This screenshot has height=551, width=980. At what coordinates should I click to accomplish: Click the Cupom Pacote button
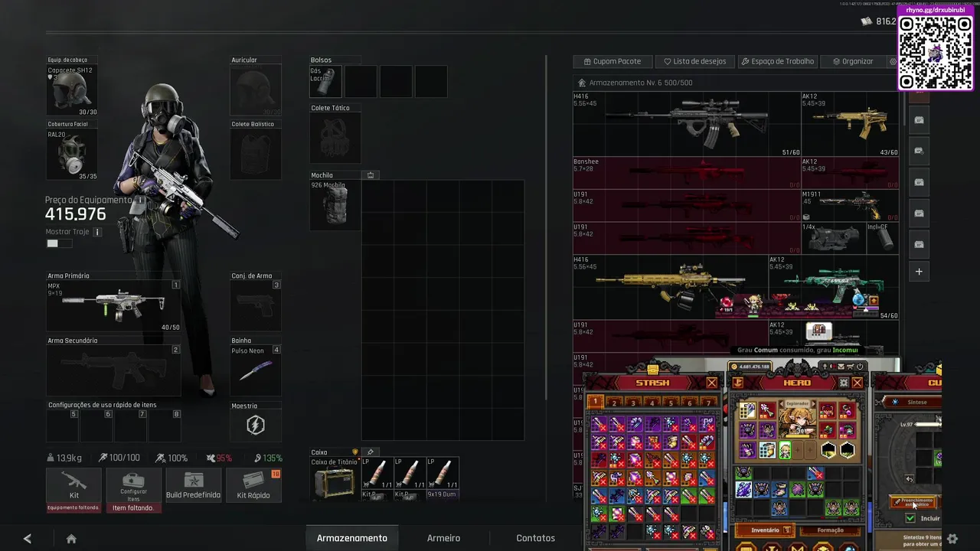click(612, 61)
